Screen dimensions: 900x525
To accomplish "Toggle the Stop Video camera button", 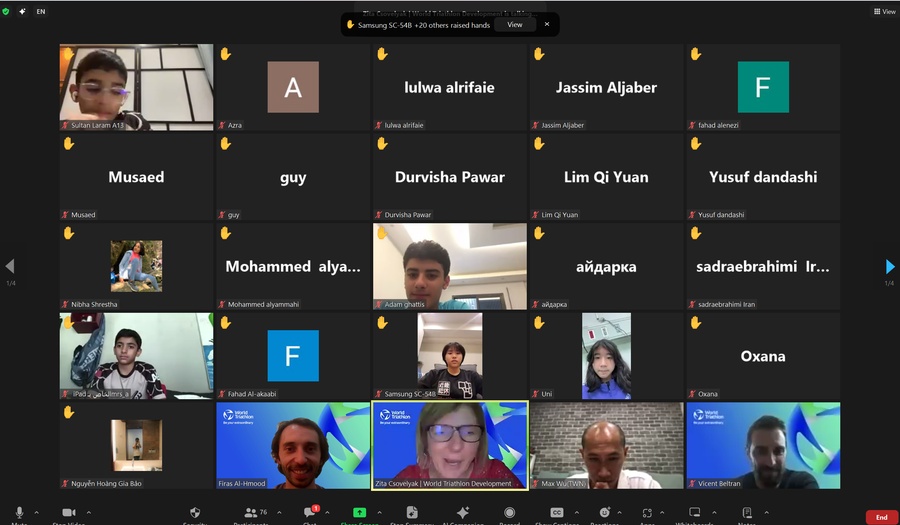I will (68, 512).
